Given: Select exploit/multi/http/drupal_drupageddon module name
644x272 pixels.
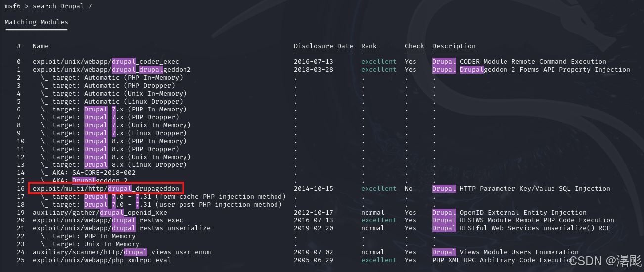Looking at the screenshot, I should coord(106,189).
